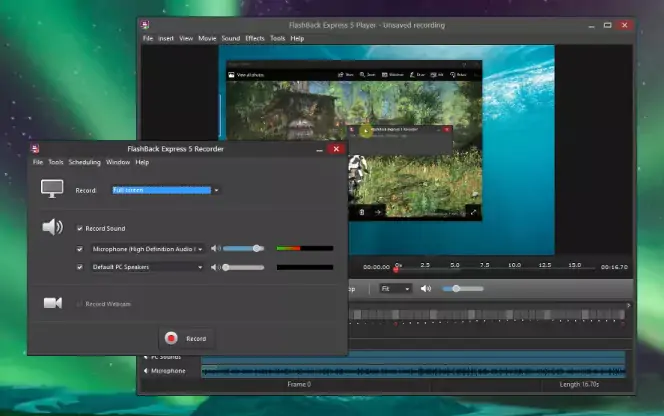664x416 pixels.
Task: Adjust the PC Speakers volume slider
Action: pyautogui.click(x=243, y=267)
